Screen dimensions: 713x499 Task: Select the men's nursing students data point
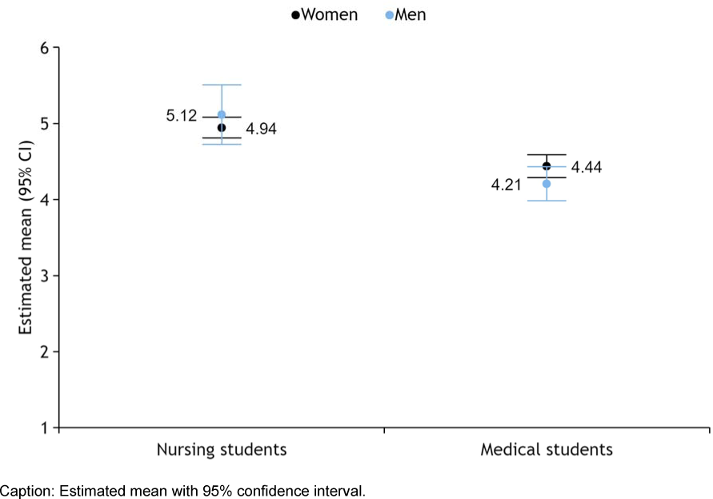(222, 115)
